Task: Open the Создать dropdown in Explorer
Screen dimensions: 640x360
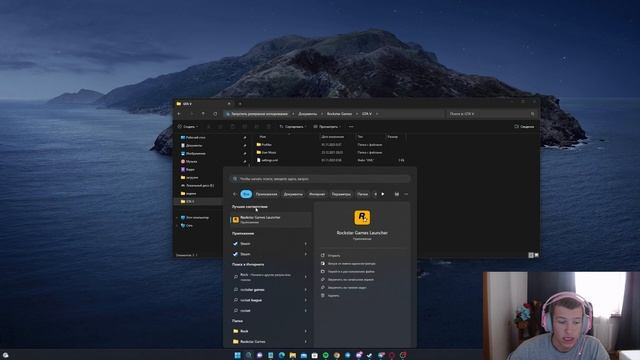Action: 188,127
